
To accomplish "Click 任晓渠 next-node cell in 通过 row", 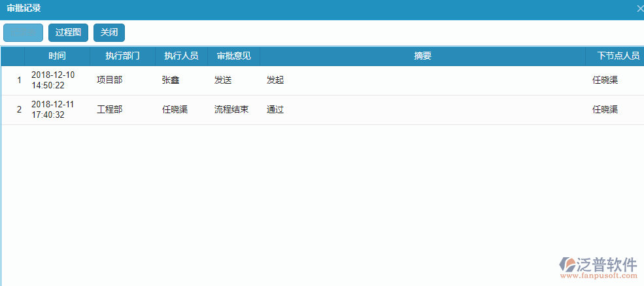I will 605,110.
